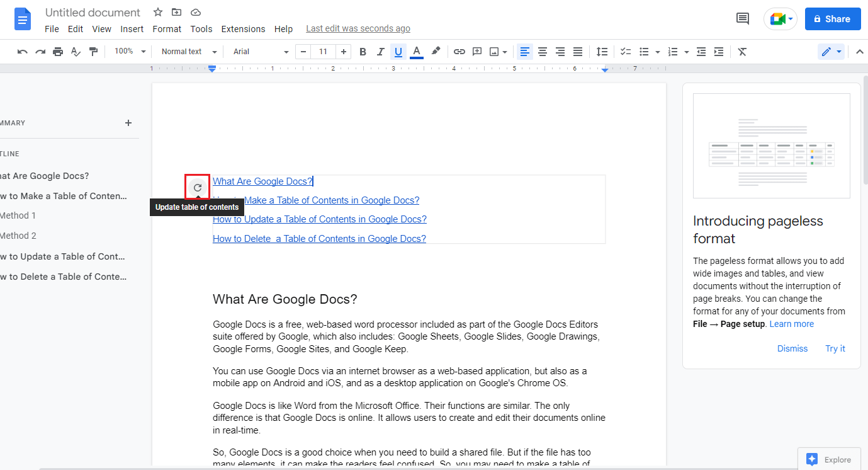Set left text alignment
This screenshot has width=868, height=470.
525,52
